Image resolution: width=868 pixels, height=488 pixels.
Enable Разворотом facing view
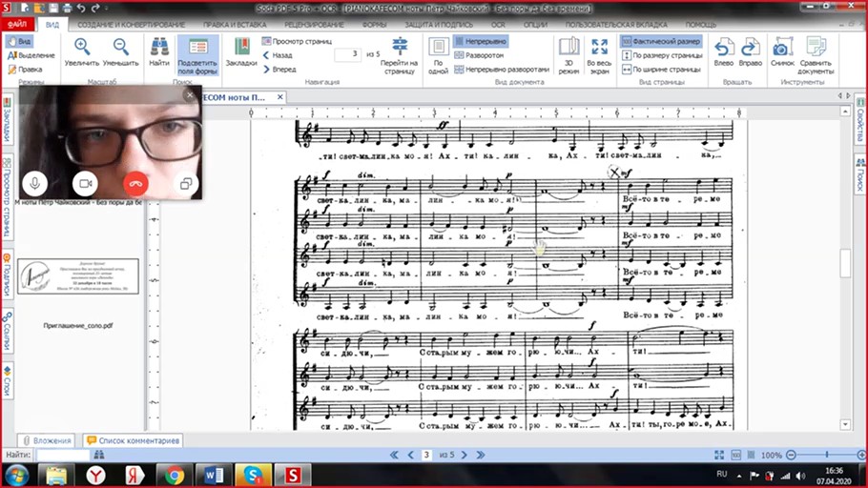pos(480,55)
